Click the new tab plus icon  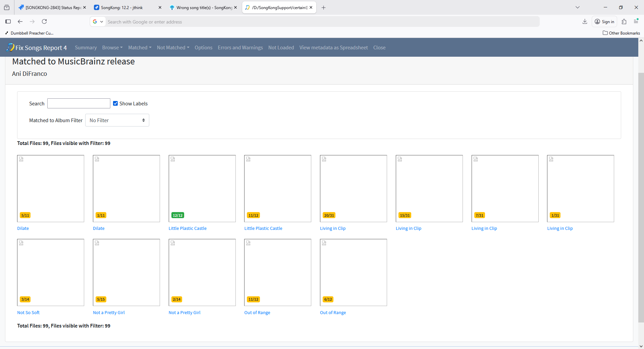(323, 7)
